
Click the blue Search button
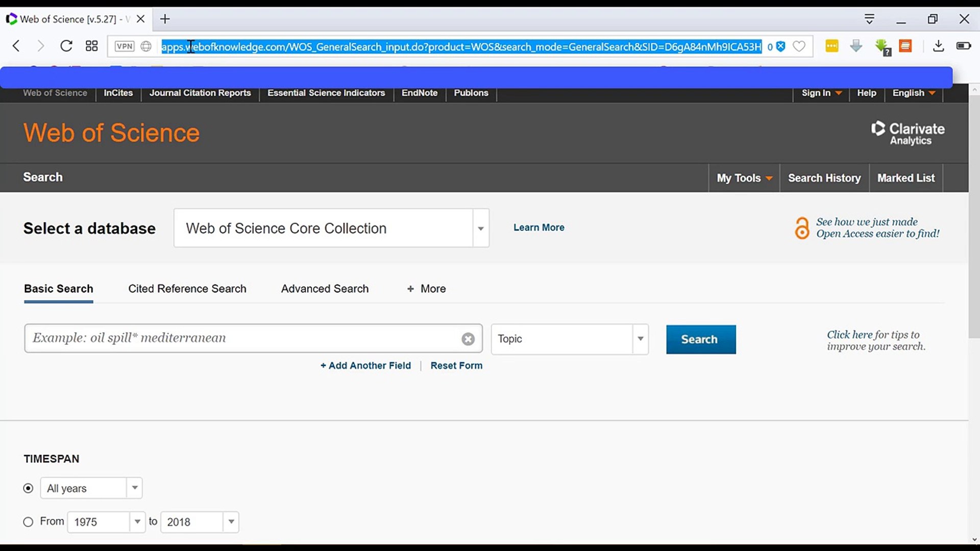pyautogui.click(x=701, y=339)
